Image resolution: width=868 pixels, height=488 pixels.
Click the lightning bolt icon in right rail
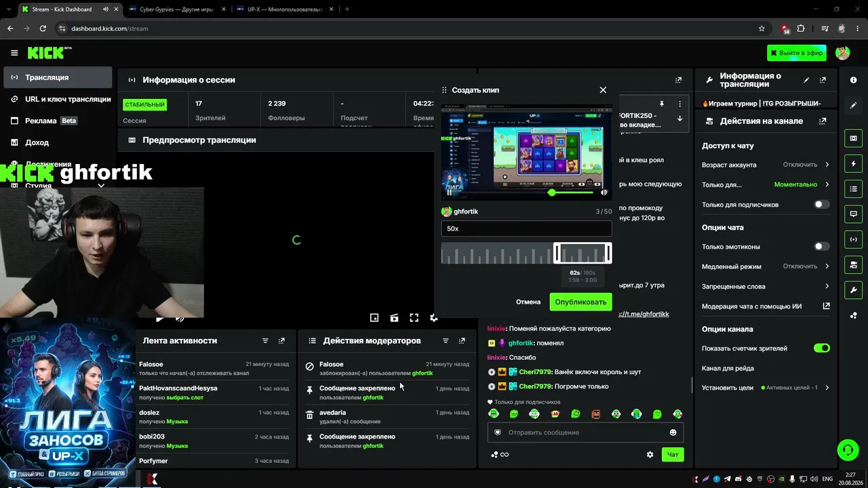pyautogui.click(x=853, y=164)
